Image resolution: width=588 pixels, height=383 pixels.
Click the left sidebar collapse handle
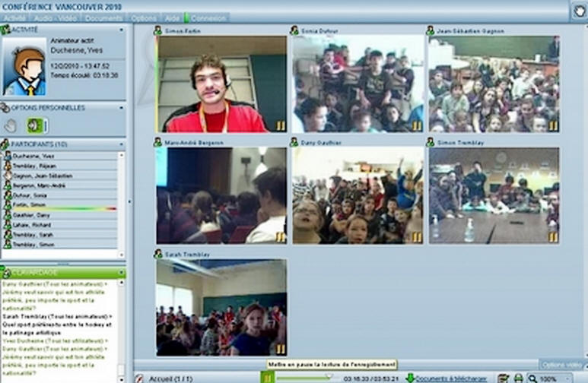(x=130, y=201)
